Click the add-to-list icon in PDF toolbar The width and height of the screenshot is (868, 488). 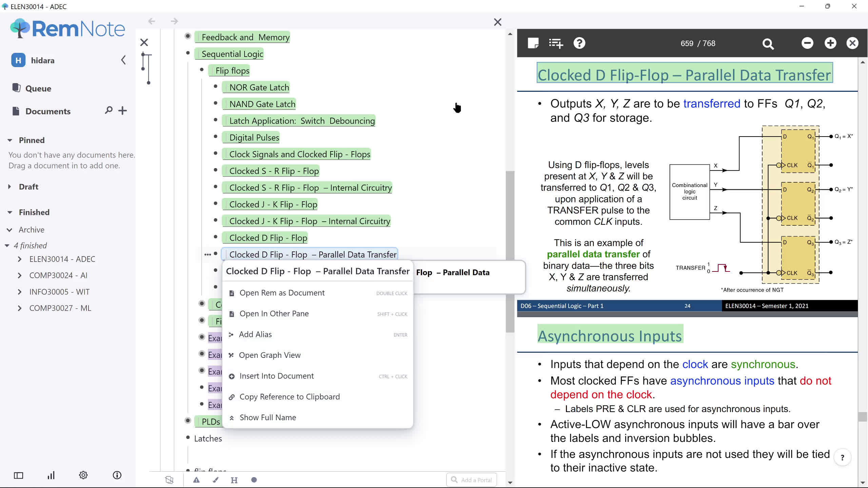(556, 43)
